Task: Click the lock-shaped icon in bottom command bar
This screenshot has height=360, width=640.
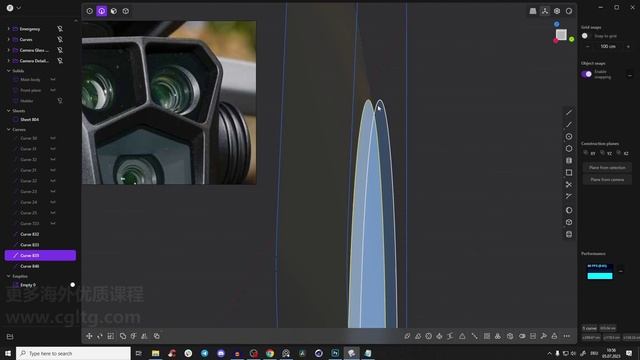Action: tap(554, 336)
